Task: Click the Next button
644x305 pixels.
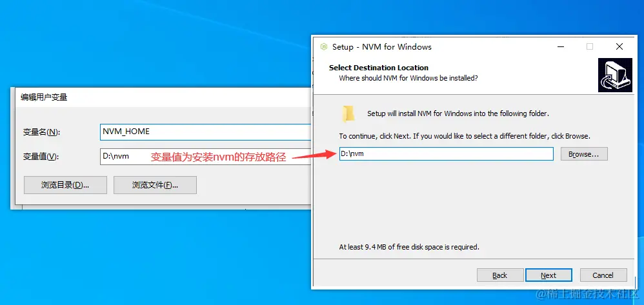Action: click(x=548, y=275)
